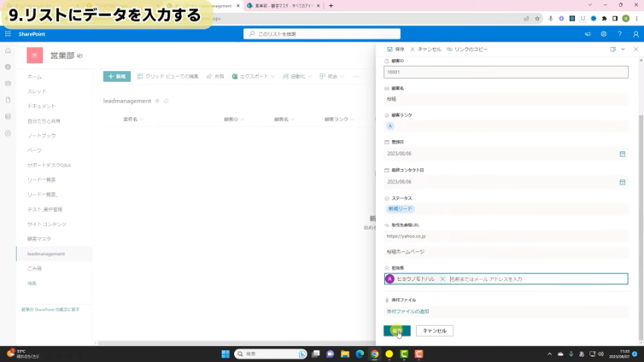Open the help question mark icon

coord(620,34)
